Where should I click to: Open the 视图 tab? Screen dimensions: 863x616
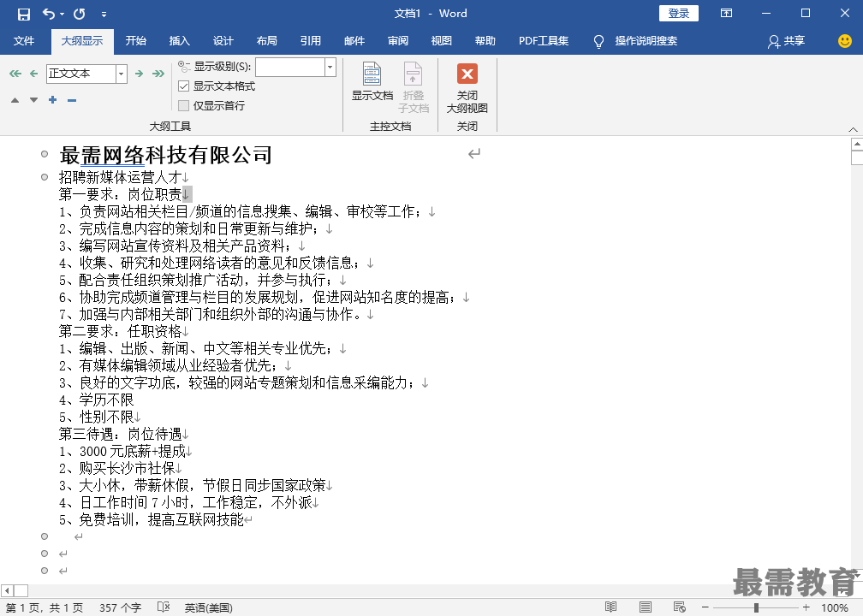(442, 41)
